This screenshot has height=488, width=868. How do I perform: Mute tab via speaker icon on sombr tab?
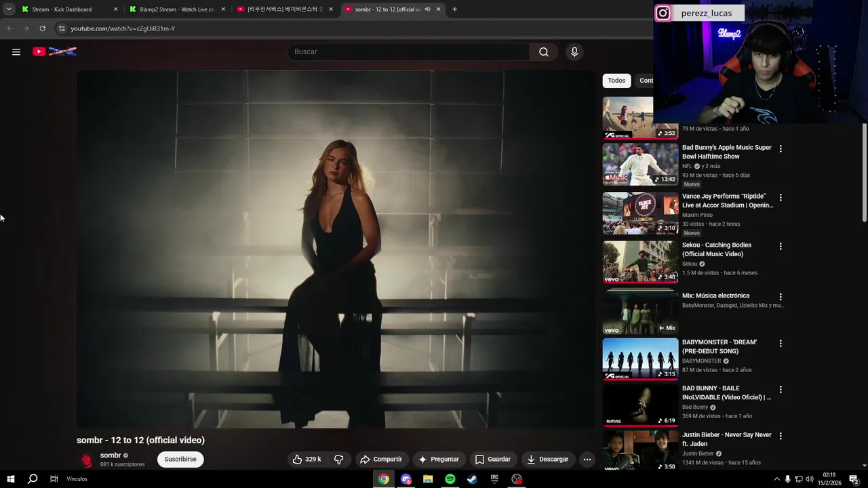tap(427, 9)
